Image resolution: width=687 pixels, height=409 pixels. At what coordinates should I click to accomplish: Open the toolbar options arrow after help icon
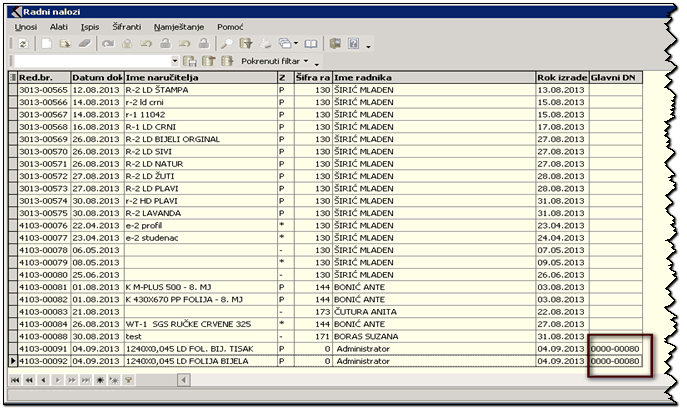(x=368, y=46)
